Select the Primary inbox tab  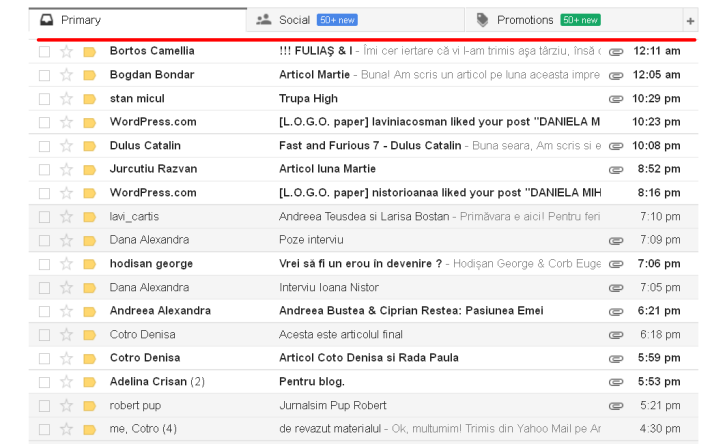point(80,20)
